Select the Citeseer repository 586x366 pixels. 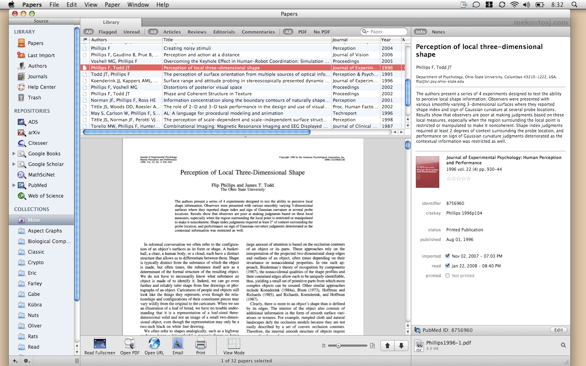(x=33, y=143)
